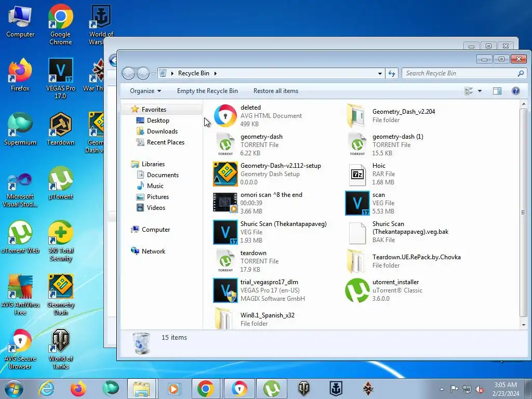Select the World of Tanks desktop shortcut
The height and width of the screenshot is (399, 532).
[x=61, y=349]
